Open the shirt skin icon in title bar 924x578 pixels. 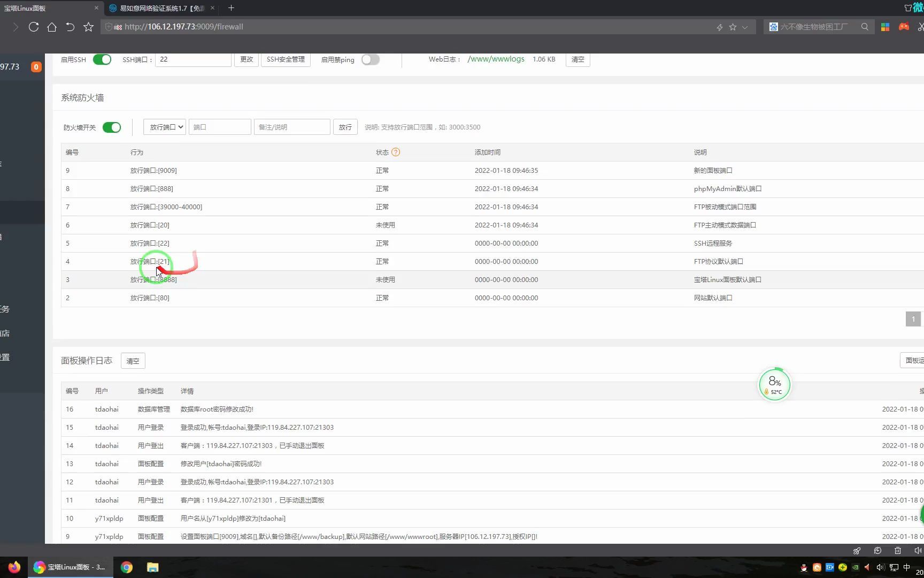click(x=908, y=8)
